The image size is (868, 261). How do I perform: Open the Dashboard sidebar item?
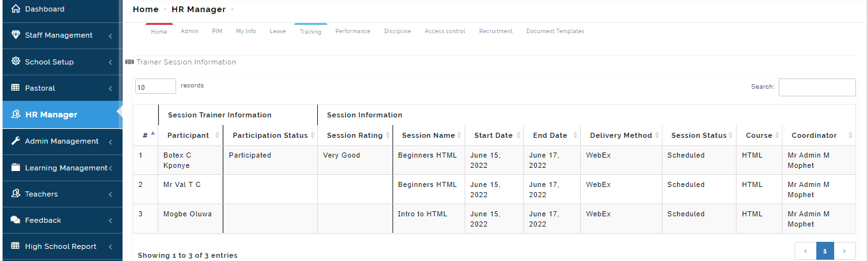[61, 9]
